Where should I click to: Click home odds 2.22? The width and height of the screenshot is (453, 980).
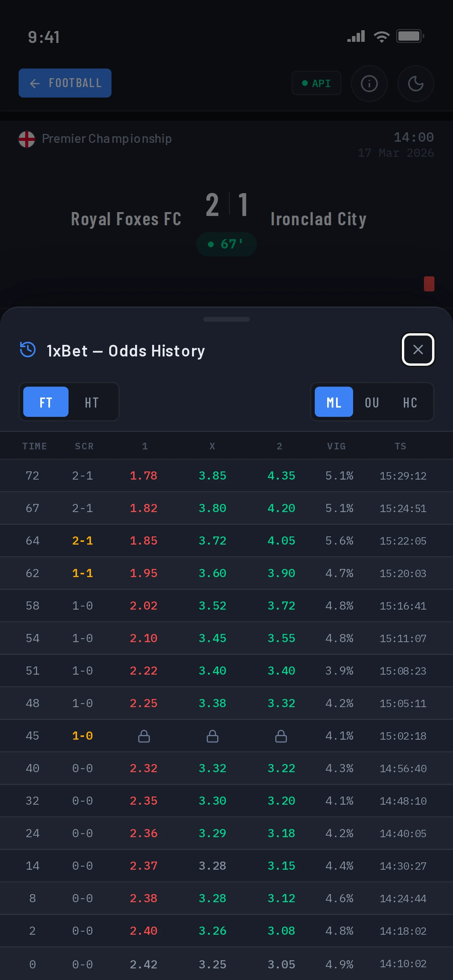pyautogui.click(x=144, y=671)
